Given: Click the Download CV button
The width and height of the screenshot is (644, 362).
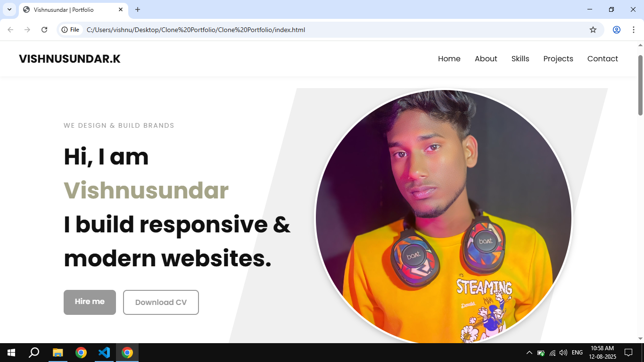Looking at the screenshot, I should pos(161,302).
